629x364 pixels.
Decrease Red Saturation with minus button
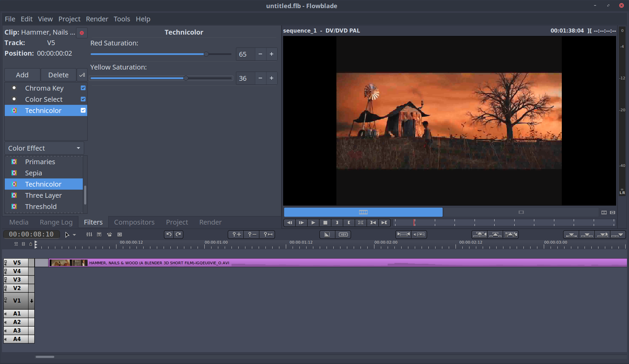(260, 54)
